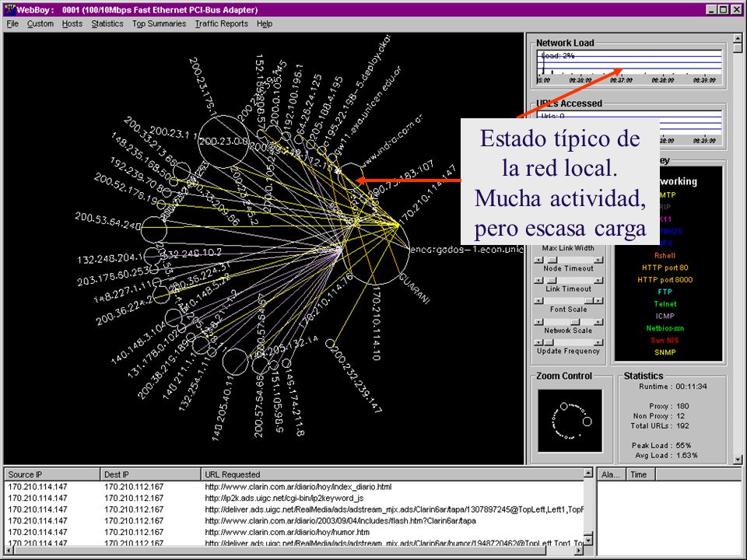
Task: Click the GUARANI host label
Action: (415, 289)
